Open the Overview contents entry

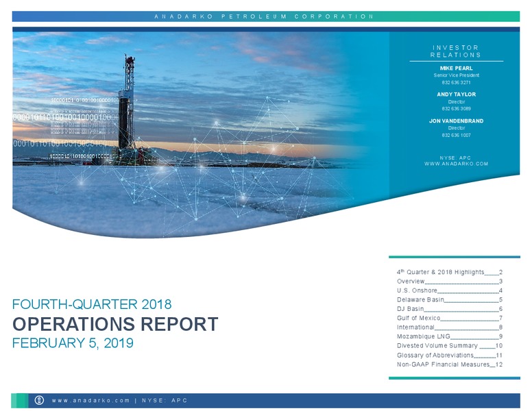pos(450,281)
